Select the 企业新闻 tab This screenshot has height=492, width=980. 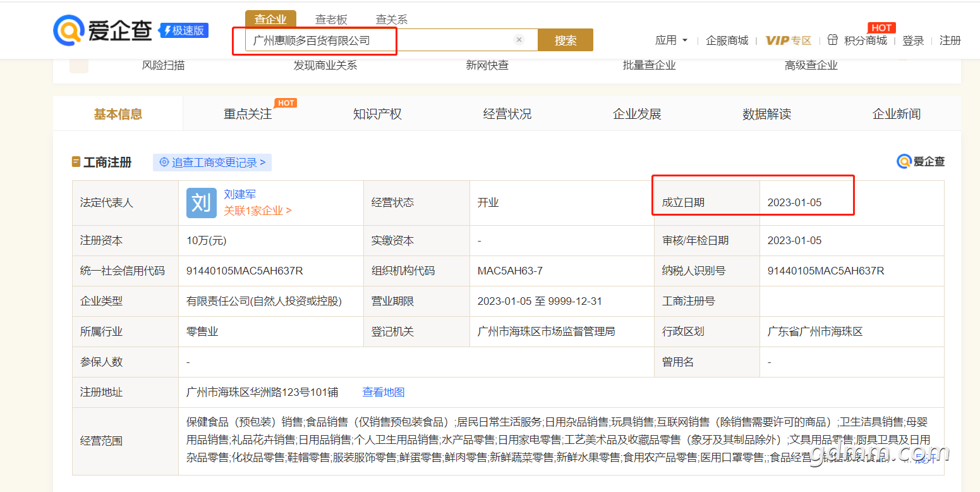click(x=897, y=114)
